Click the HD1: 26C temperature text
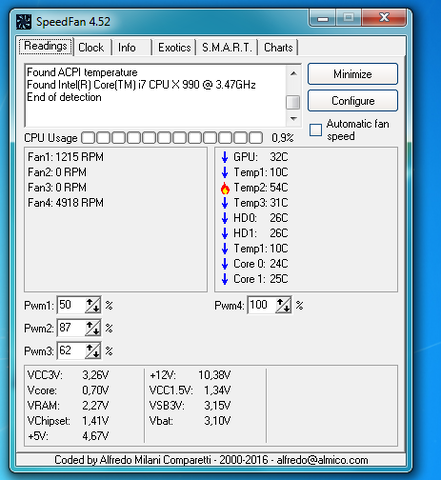The image size is (441, 480). (x=261, y=233)
